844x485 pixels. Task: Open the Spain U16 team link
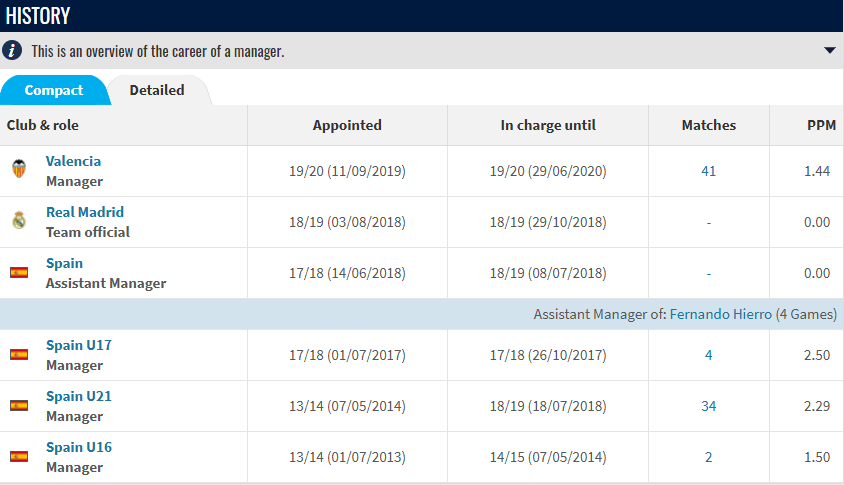click(79, 447)
